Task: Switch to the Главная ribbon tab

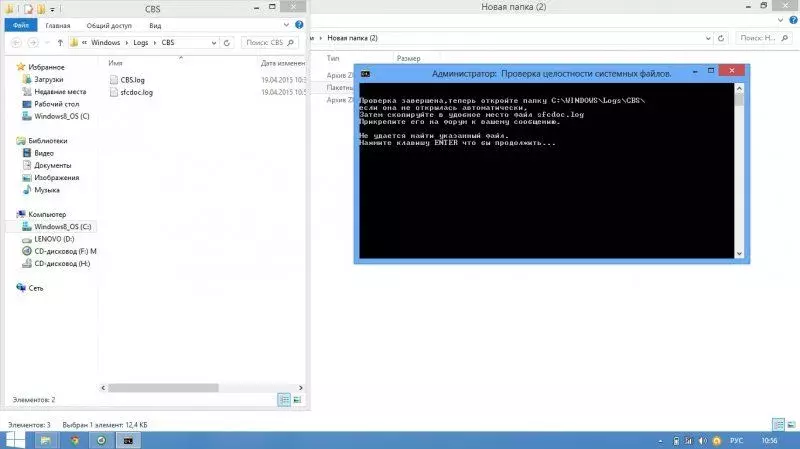Action: pyautogui.click(x=58, y=26)
